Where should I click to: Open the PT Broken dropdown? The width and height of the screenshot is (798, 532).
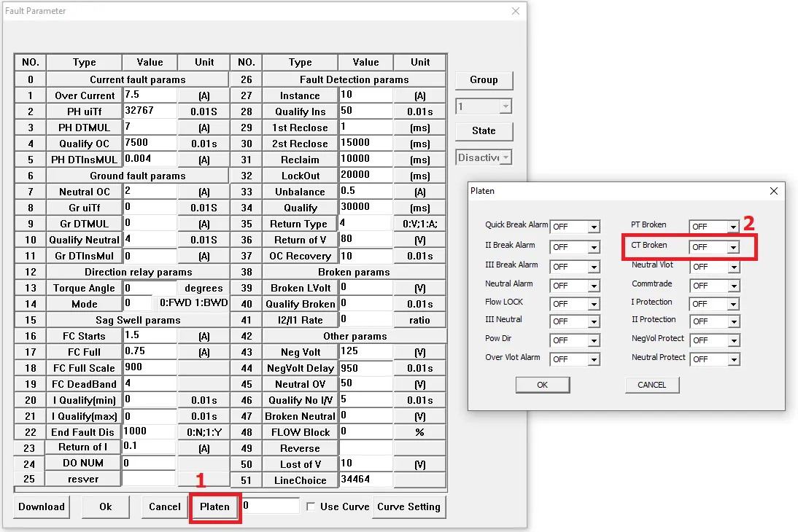(715, 227)
